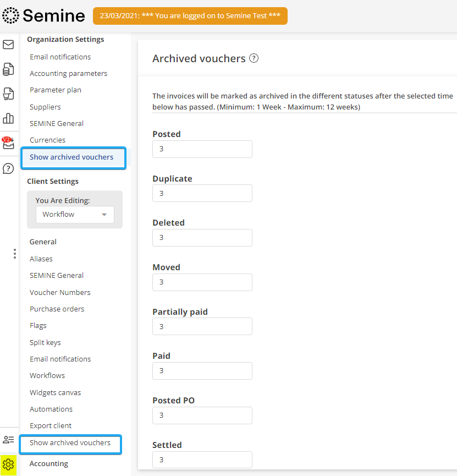Image resolution: width=457 pixels, height=476 pixels.
Task: Click the yellow settings gear icon
Action: point(8,465)
